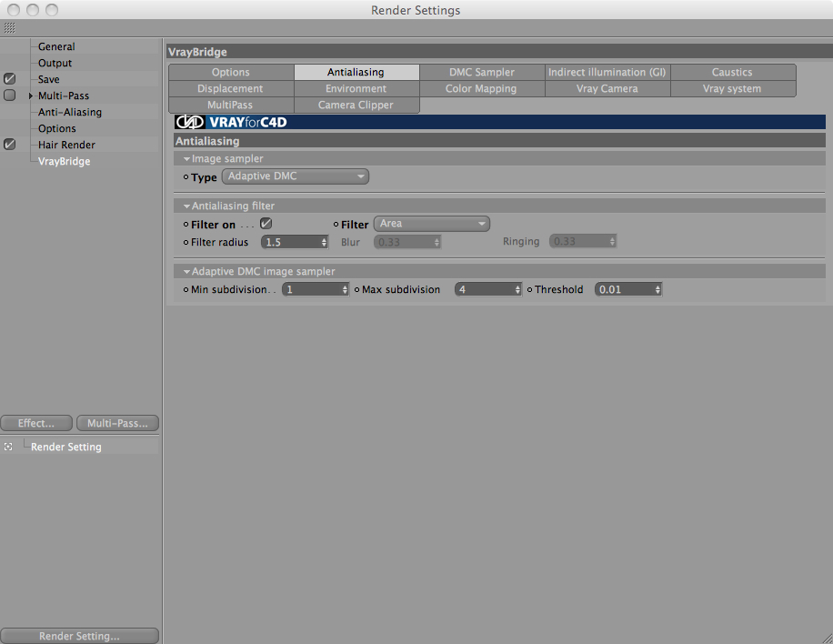Image resolution: width=833 pixels, height=644 pixels.
Task: Click the Render Setting target icon in list
Action: tap(8, 447)
